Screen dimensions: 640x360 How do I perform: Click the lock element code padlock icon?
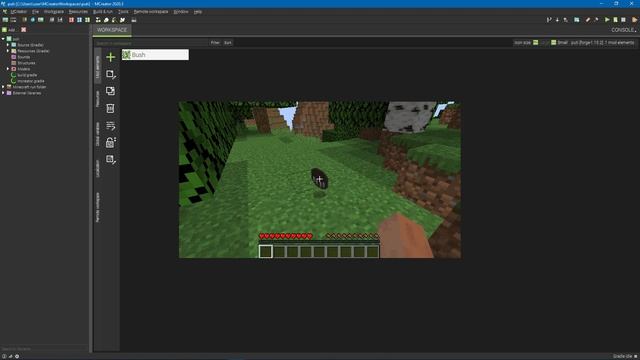[x=110, y=142]
